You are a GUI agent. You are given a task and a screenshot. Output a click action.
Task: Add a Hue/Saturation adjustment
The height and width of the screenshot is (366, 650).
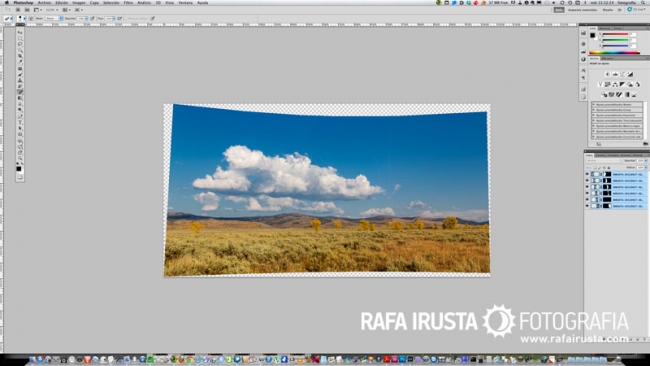point(608,85)
